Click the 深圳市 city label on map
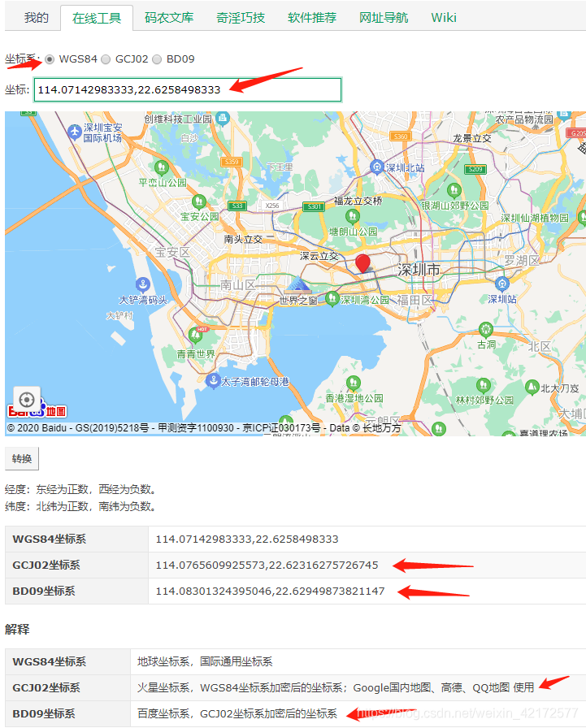 [419, 270]
